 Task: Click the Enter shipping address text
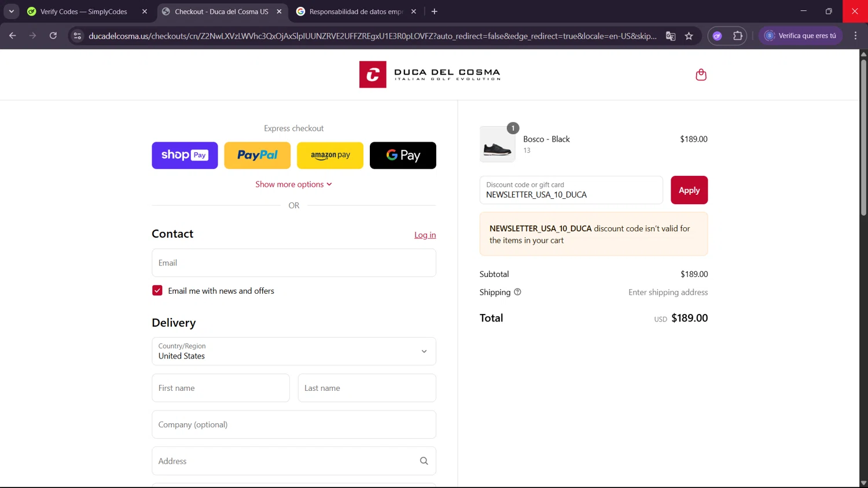tap(668, 292)
